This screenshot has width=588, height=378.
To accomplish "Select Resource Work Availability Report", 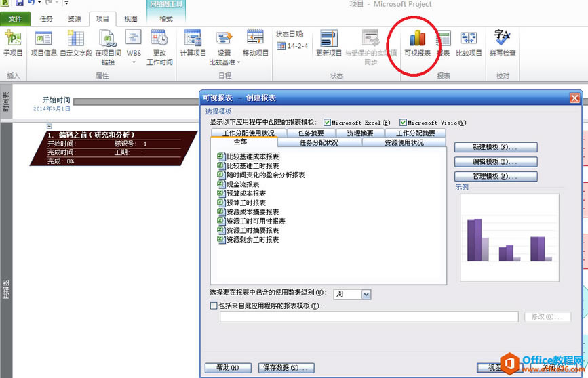I will pyautogui.click(x=252, y=221).
